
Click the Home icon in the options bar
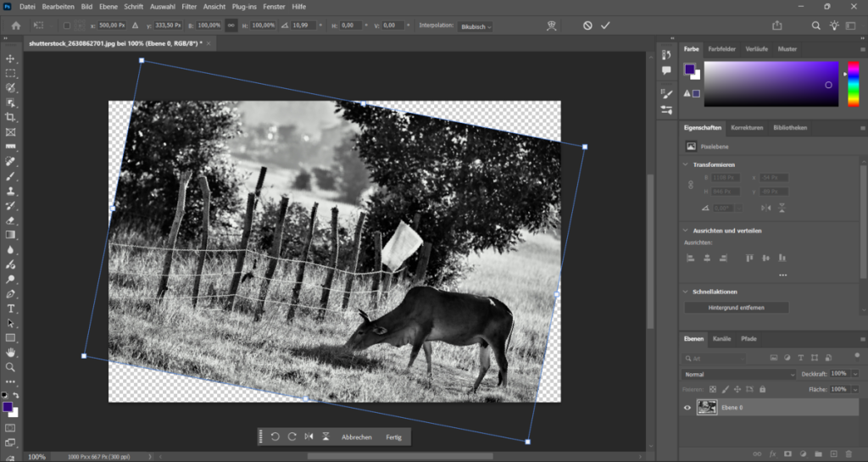16,25
